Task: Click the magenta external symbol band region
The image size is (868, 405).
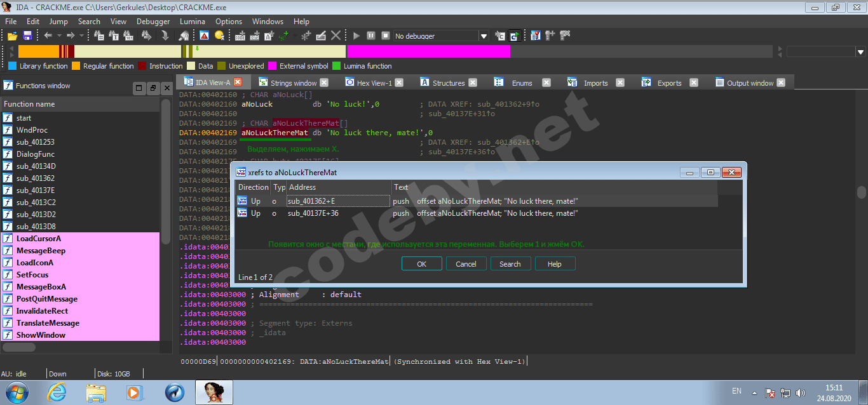Action: tap(428, 52)
